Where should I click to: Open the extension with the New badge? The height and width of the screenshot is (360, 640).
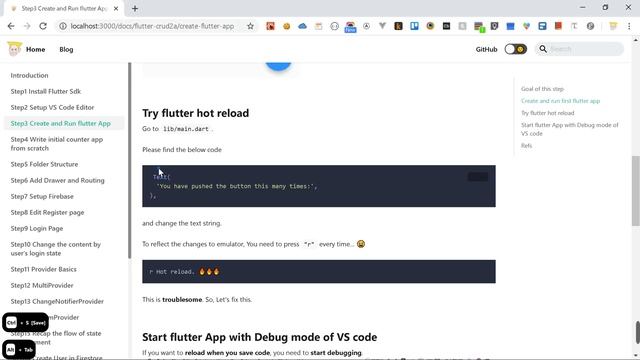350,27
